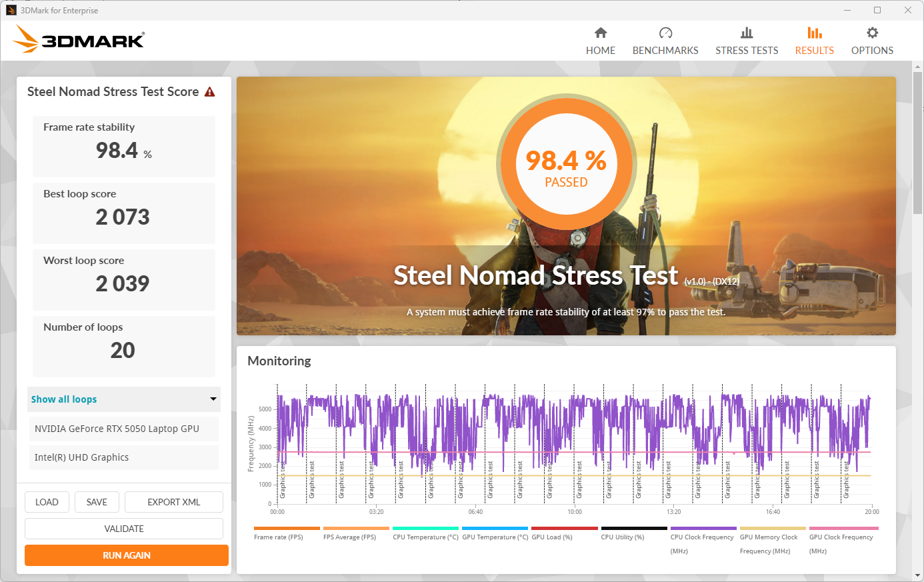The height and width of the screenshot is (582, 924).
Task: Open the Options gear icon
Action: (x=872, y=33)
